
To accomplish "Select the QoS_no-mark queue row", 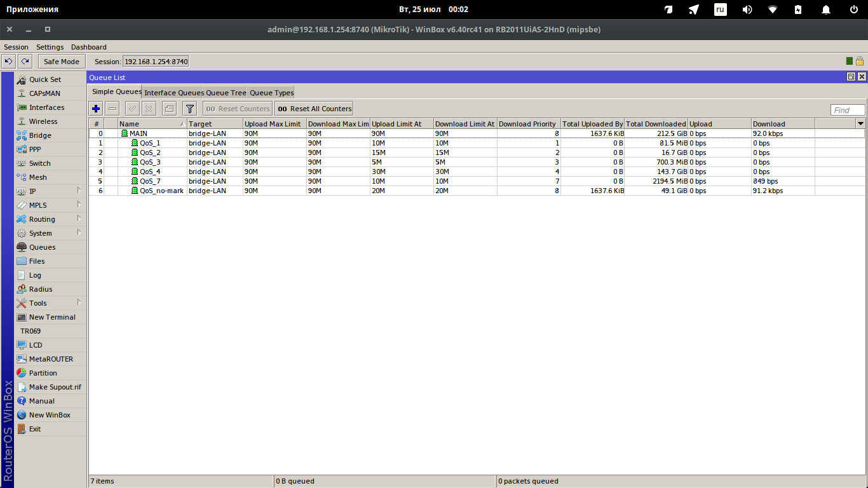I will 477,191.
